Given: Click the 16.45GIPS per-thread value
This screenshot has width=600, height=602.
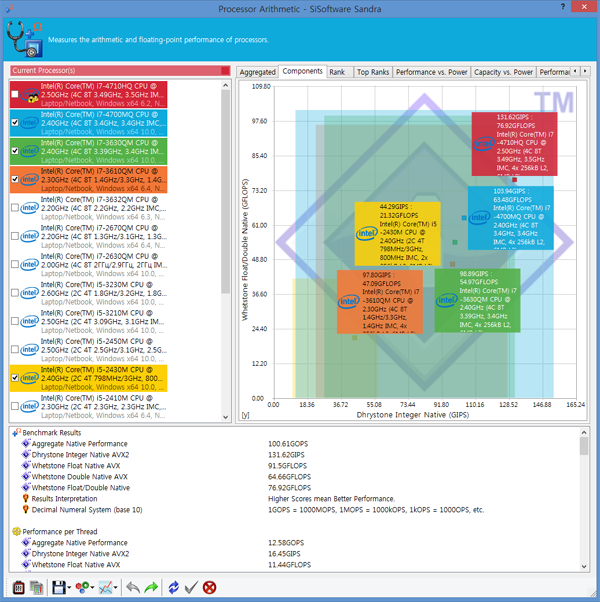Looking at the screenshot, I should (x=284, y=554).
